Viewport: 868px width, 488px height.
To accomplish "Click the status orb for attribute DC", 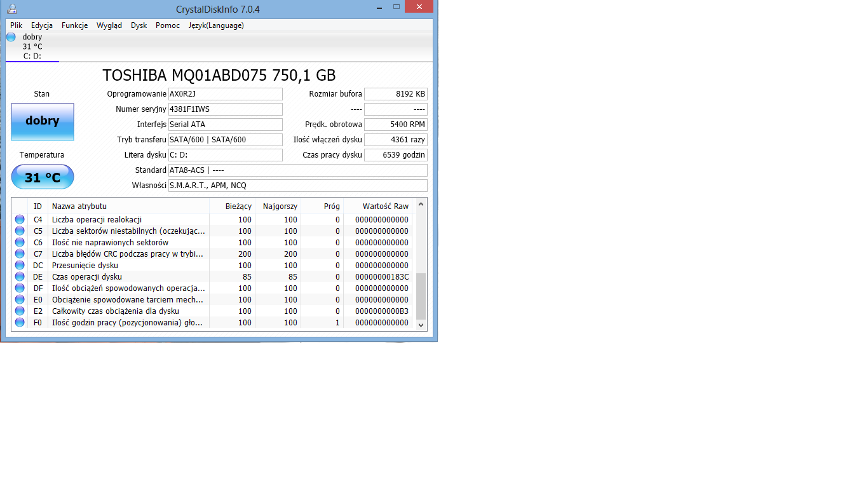I will pyautogui.click(x=20, y=265).
